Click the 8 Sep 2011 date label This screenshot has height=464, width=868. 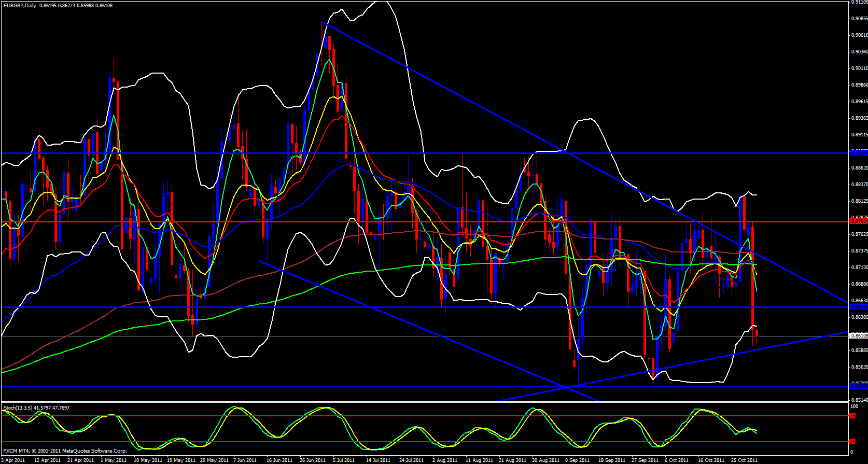[577, 460]
